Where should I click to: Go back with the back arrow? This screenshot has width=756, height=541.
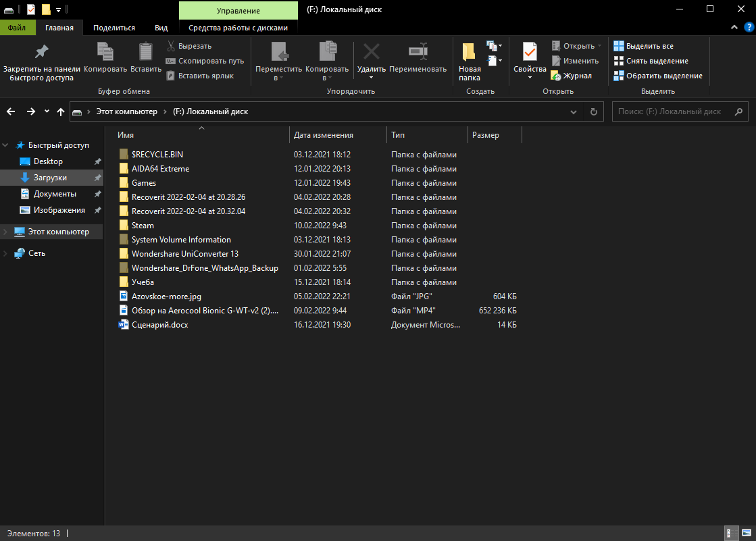click(11, 112)
